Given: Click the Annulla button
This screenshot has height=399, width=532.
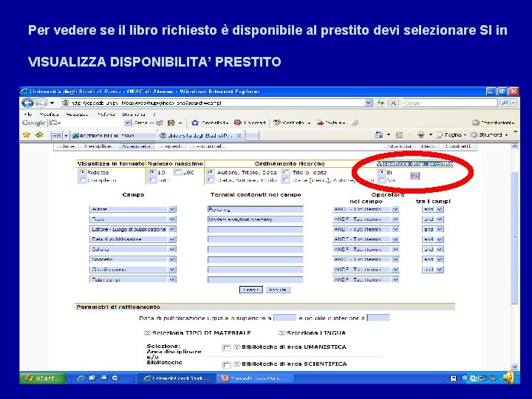Looking at the screenshot, I should [x=278, y=290].
